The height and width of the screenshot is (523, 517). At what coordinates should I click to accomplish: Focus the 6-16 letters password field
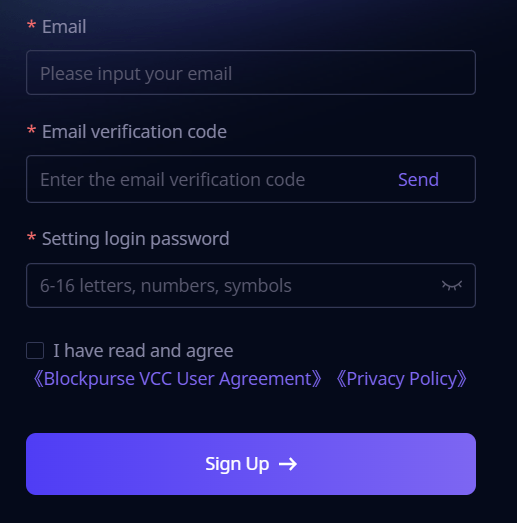point(251,286)
